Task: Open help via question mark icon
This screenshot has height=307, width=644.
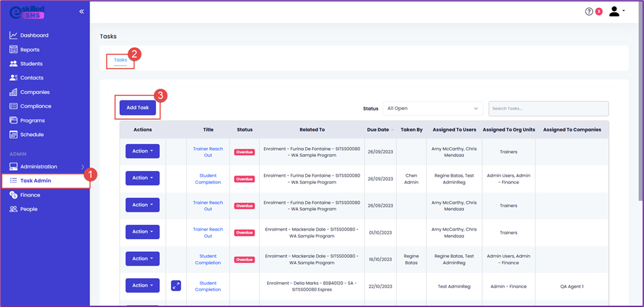Action: (589, 11)
